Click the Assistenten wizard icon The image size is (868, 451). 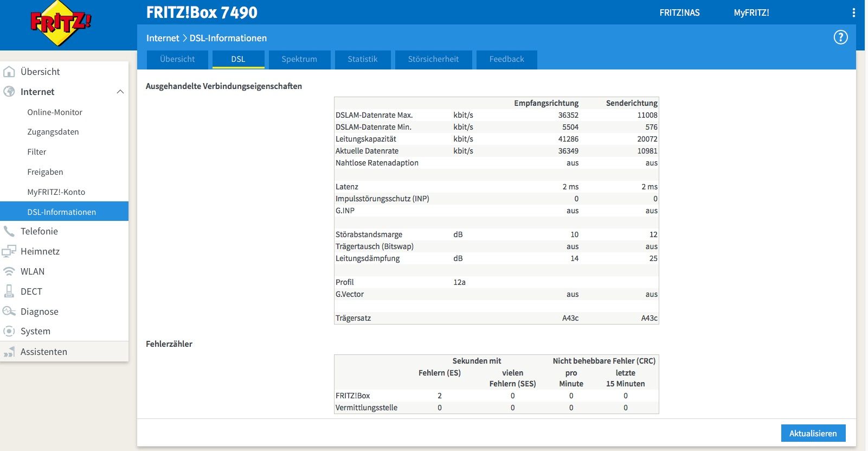coord(9,352)
